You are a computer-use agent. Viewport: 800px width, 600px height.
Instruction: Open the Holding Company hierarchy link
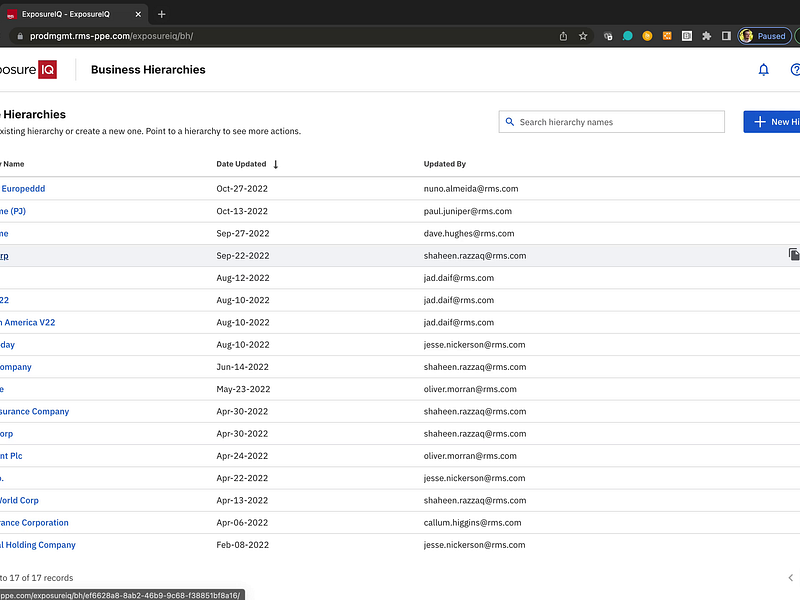pos(38,545)
